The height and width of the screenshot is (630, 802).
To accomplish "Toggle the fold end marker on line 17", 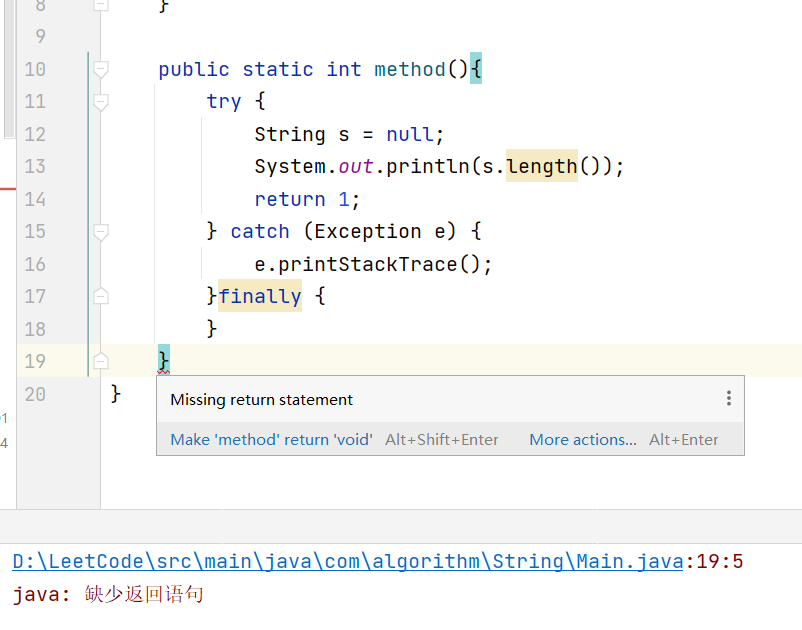I will pyautogui.click(x=101, y=296).
